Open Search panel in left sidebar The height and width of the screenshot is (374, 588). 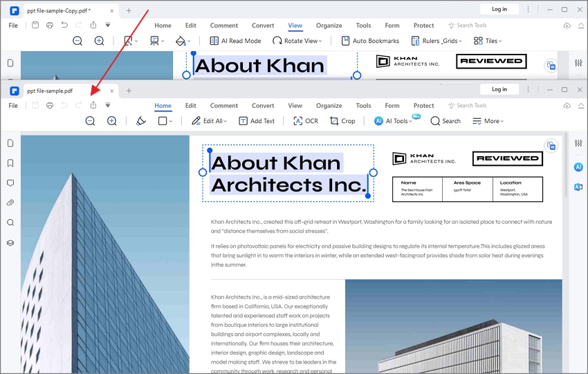[10, 223]
